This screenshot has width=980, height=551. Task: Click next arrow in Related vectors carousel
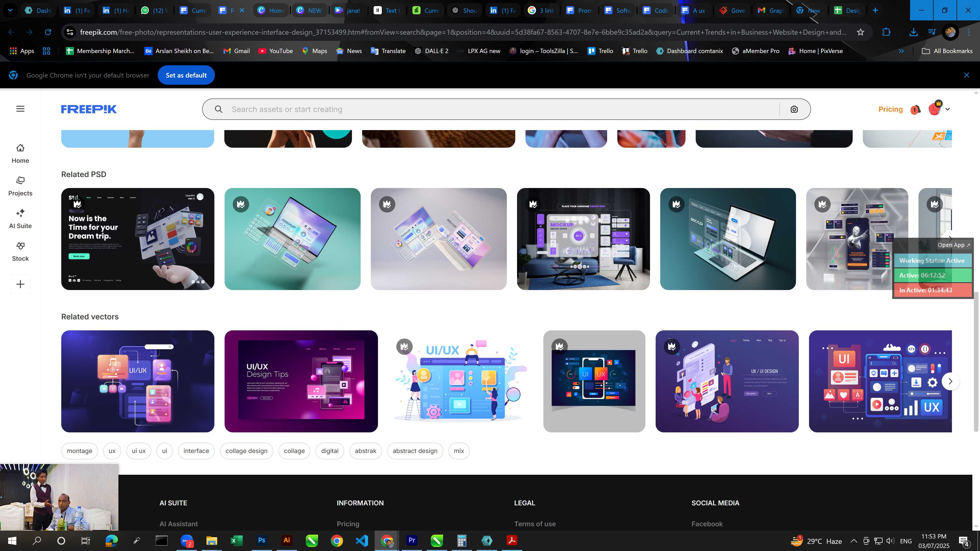click(950, 381)
